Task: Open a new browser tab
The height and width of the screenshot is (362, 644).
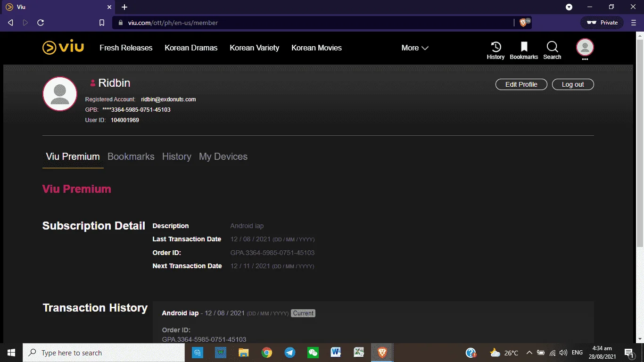Action: 124,7
